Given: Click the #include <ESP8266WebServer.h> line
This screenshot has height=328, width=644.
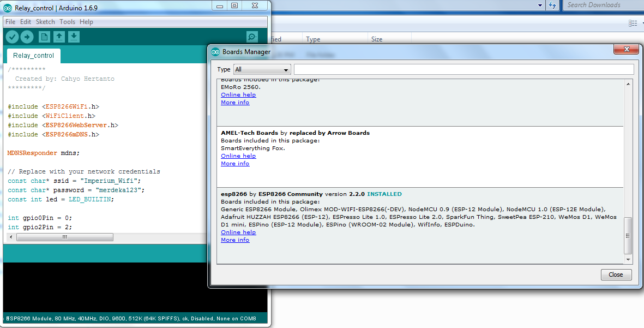Looking at the screenshot, I should click(x=63, y=126).
